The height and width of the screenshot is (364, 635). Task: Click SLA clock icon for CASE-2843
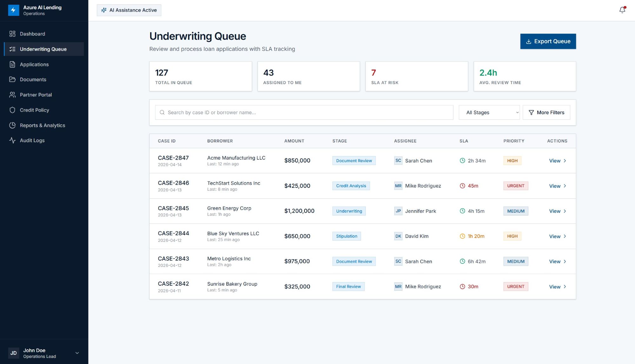click(462, 261)
